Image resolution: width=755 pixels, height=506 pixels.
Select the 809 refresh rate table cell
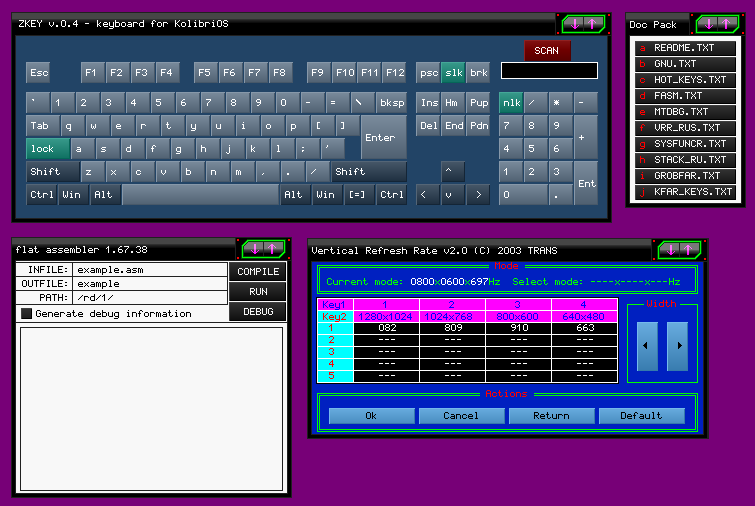[453, 327]
